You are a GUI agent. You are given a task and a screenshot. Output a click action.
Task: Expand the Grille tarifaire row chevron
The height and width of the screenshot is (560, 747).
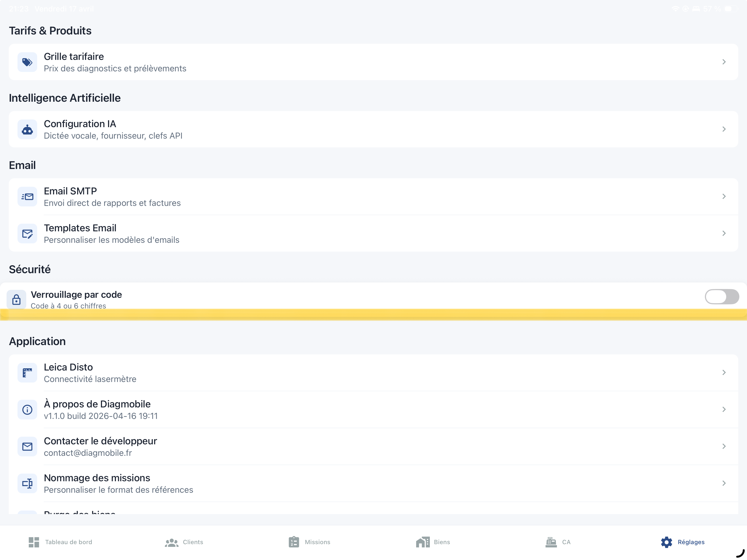pyautogui.click(x=724, y=62)
